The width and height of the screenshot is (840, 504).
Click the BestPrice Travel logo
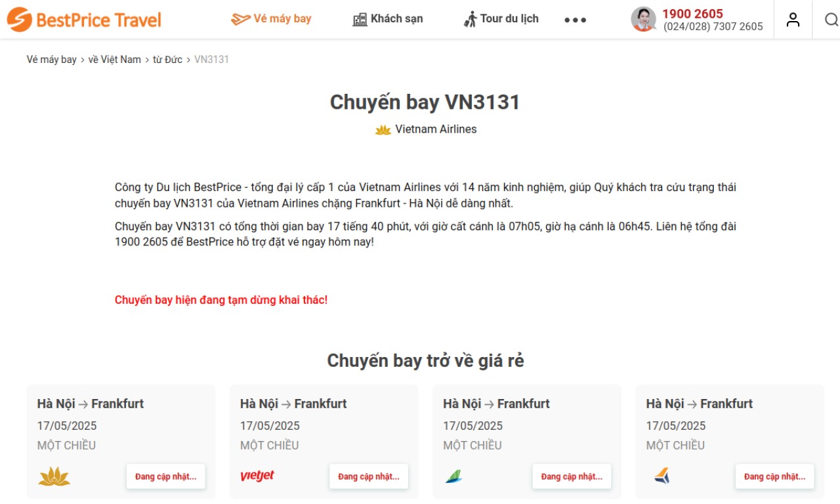pos(84,20)
